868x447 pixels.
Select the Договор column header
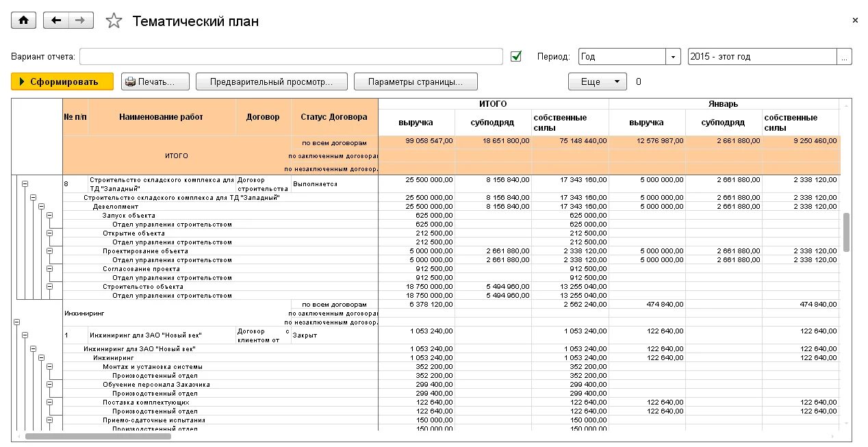264,117
